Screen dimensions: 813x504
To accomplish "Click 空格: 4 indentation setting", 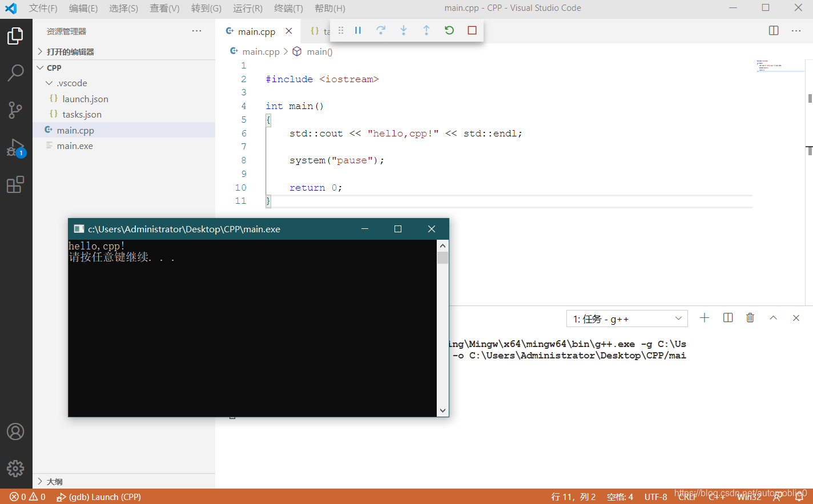I will (620, 497).
